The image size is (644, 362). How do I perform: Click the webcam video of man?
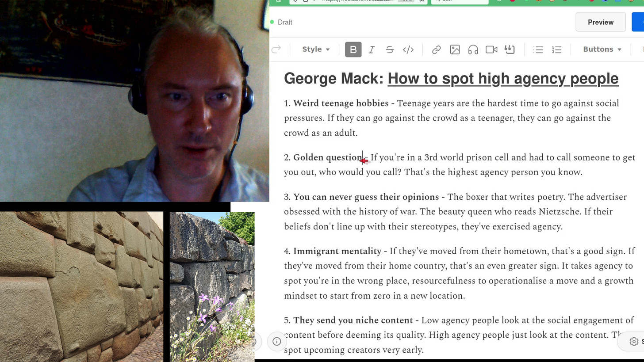point(134,101)
